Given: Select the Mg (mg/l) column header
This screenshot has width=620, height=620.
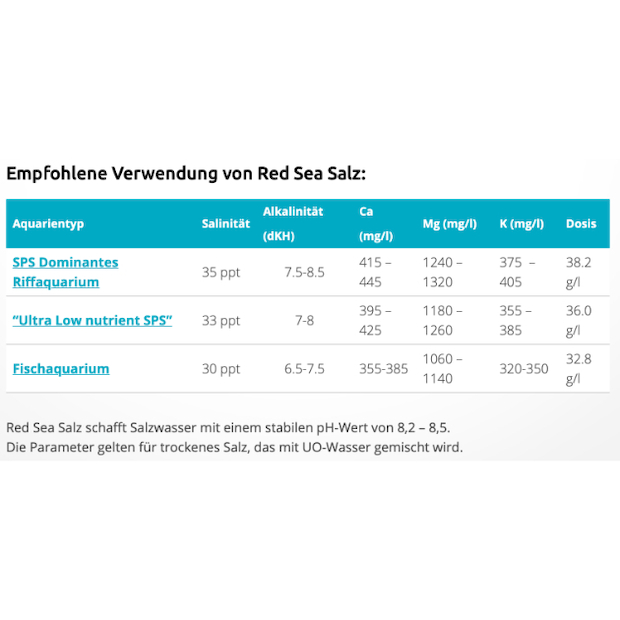Looking at the screenshot, I should (x=449, y=224).
